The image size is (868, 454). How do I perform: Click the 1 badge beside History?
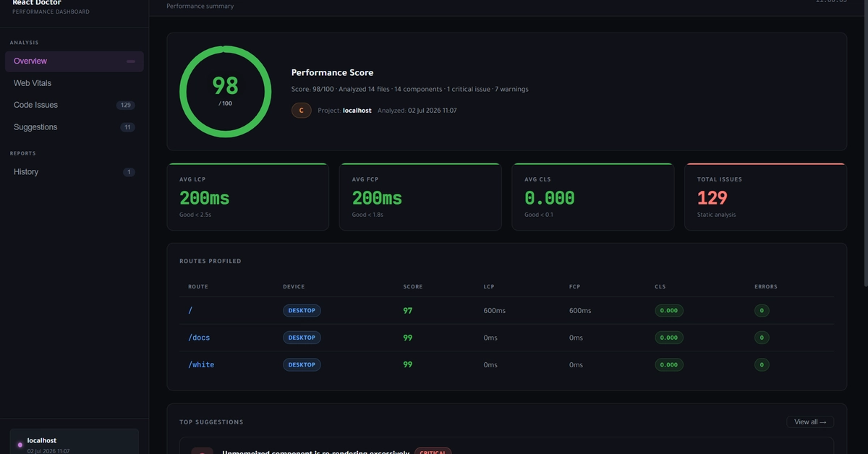[x=129, y=172]
